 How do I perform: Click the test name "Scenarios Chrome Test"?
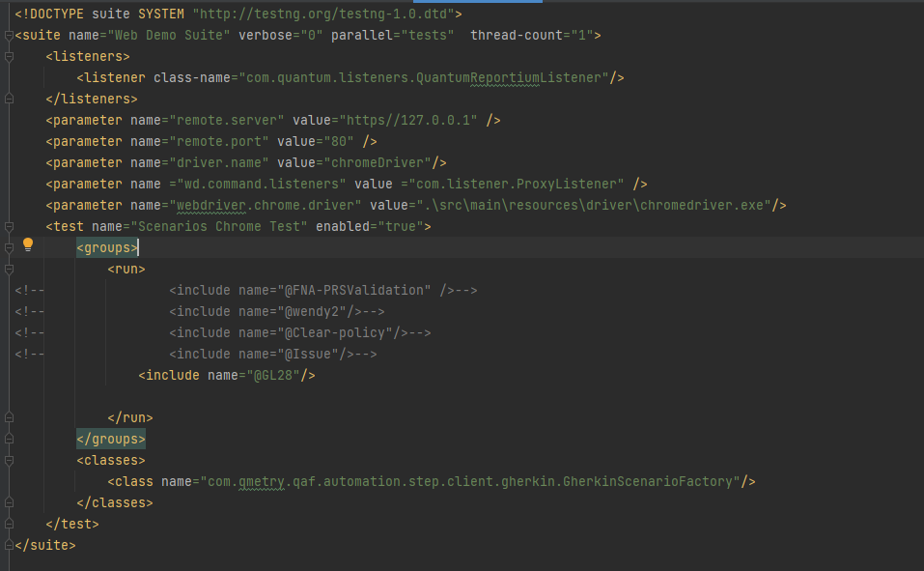click(219, 226)
